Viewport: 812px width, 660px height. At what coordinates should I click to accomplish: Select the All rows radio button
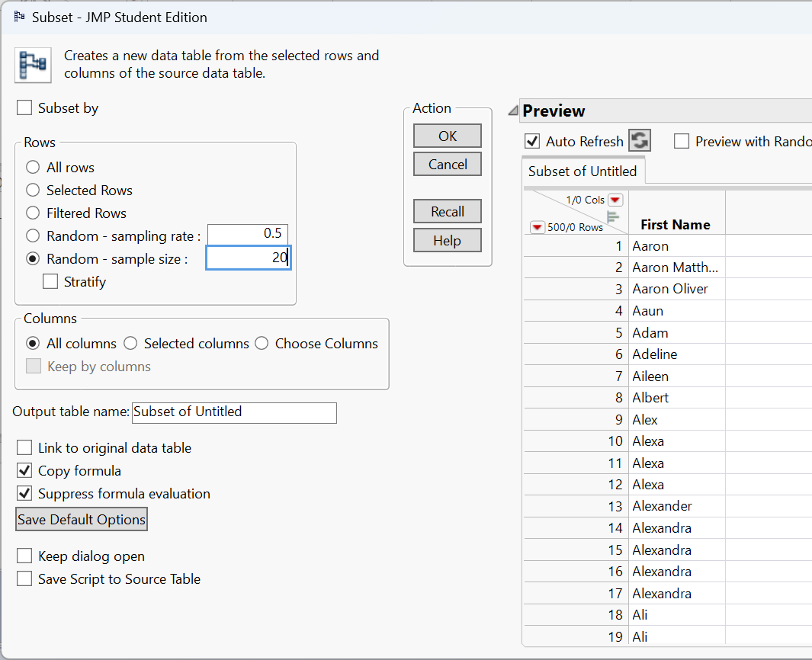33,168
